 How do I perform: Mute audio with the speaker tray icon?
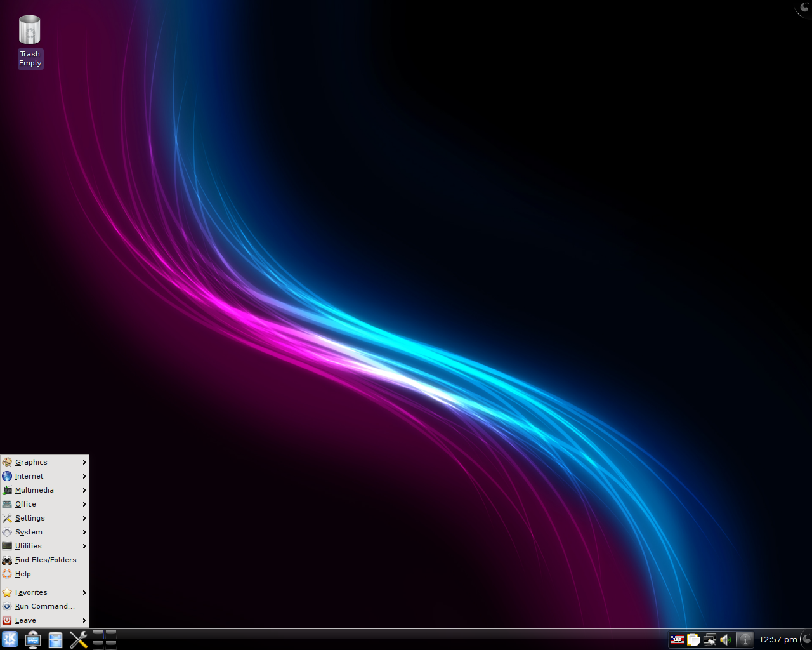pos(725,639)
